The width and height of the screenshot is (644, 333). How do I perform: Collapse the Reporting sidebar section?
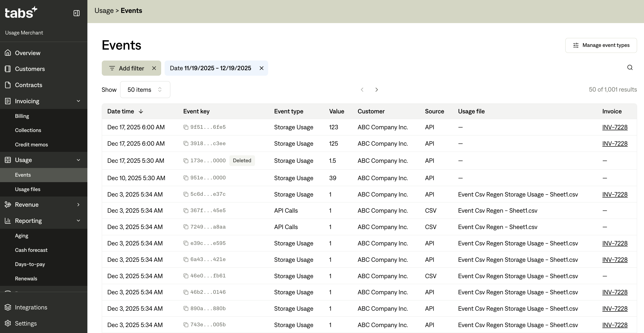(x=78, y=221)
